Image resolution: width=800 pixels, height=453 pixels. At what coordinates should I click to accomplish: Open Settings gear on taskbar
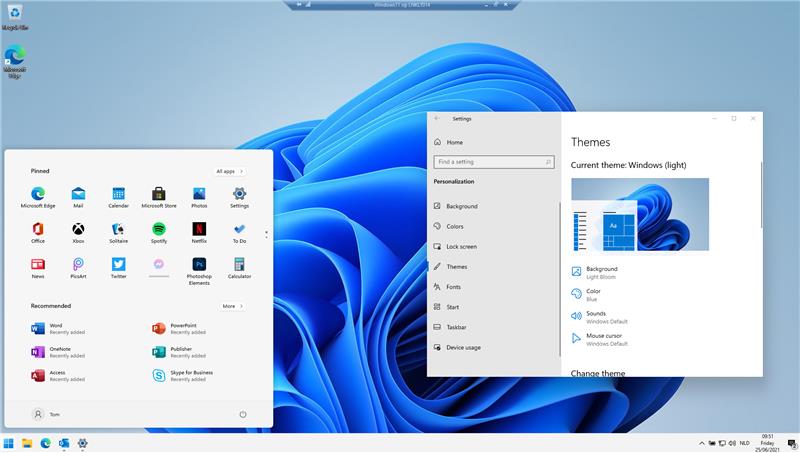(x=83, y=443)
